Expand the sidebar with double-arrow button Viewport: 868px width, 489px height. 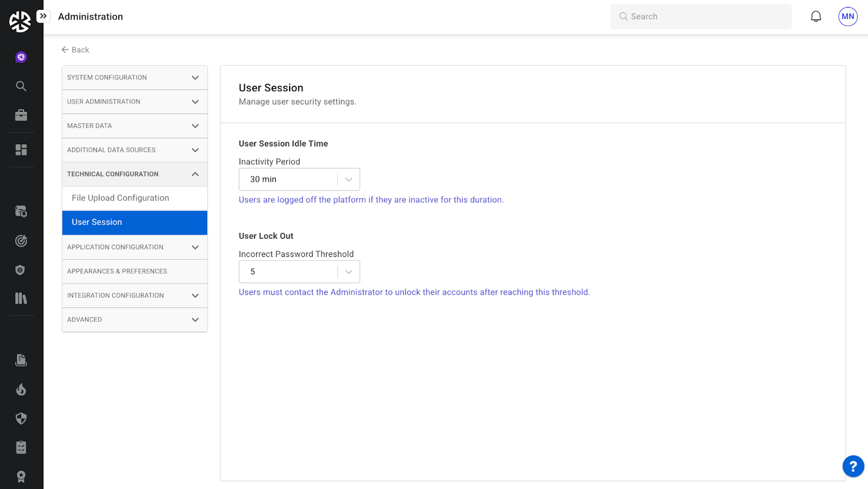(x=43, y=16)
